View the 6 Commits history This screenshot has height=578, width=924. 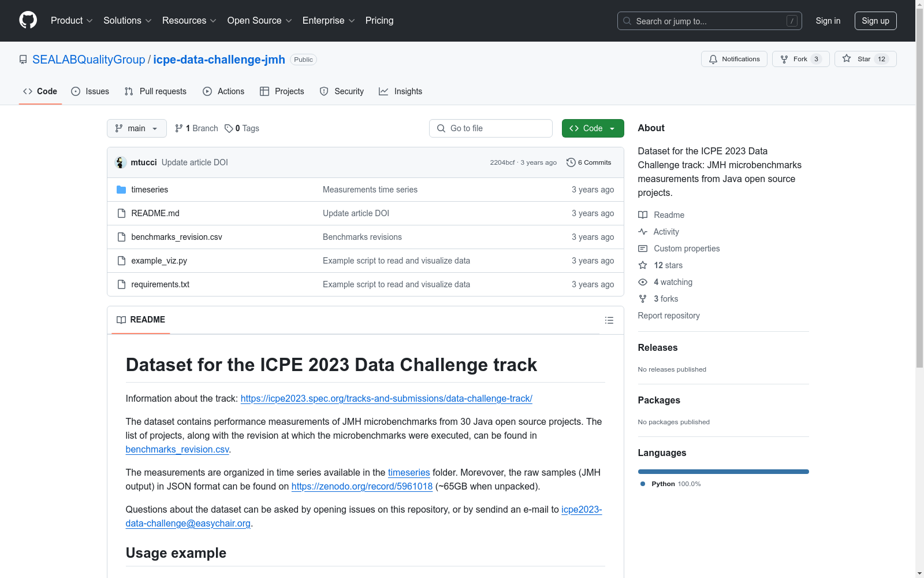point(589,162)
